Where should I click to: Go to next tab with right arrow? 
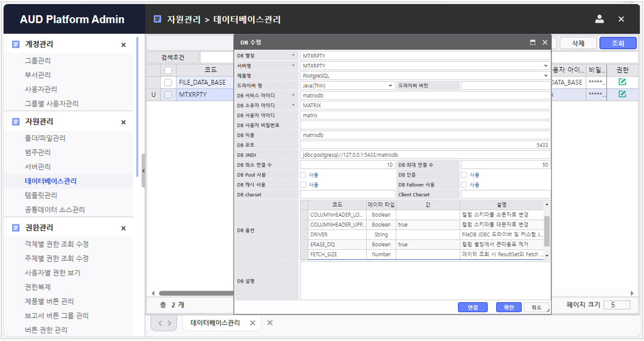click(169, 323)
